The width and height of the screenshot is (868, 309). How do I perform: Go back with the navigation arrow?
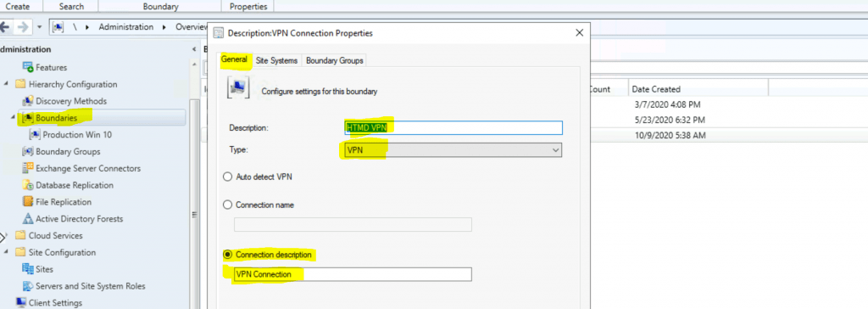[x=5, y=26]
